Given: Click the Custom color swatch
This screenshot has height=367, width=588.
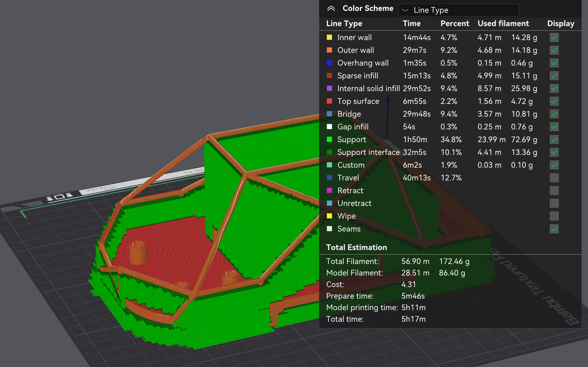Looking at the screenshot, I should (329, 165).
